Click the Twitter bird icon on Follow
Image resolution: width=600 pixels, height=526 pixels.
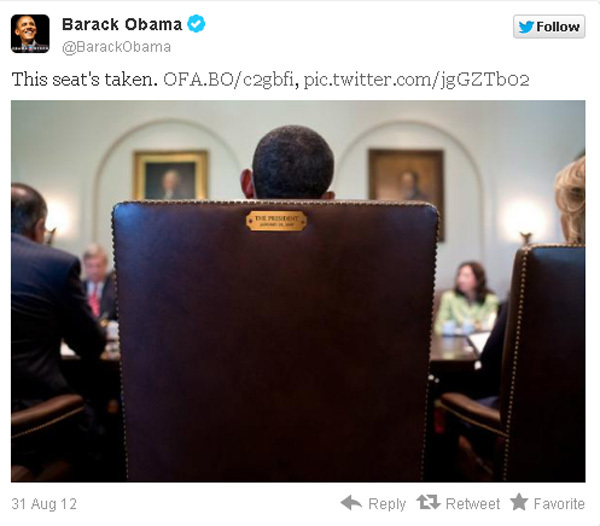click(x=526, y=27)
